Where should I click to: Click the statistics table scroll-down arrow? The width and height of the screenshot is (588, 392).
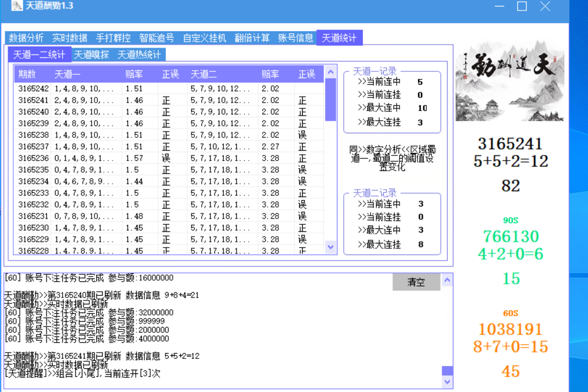[x=331, y=247]
